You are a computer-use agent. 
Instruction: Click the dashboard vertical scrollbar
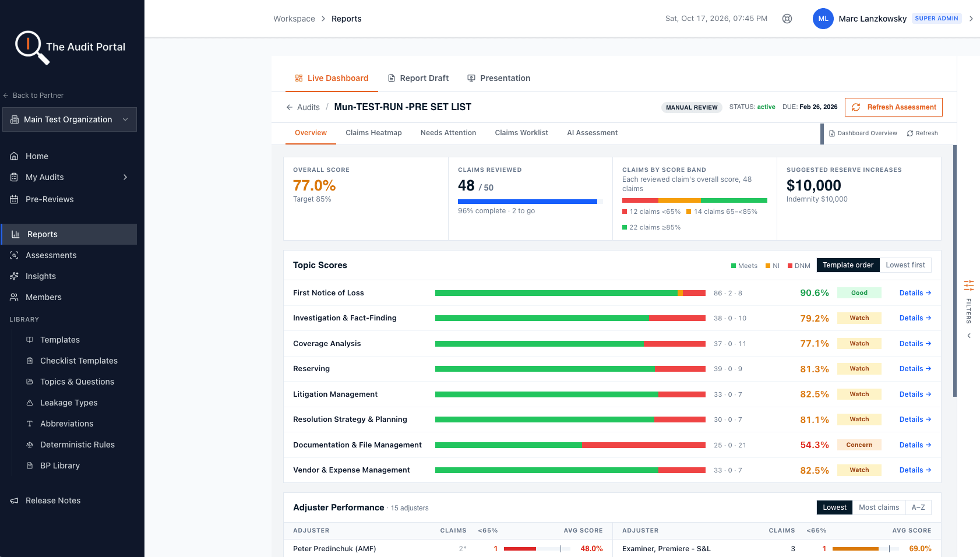pyautogui.click(x=954, y=271)
